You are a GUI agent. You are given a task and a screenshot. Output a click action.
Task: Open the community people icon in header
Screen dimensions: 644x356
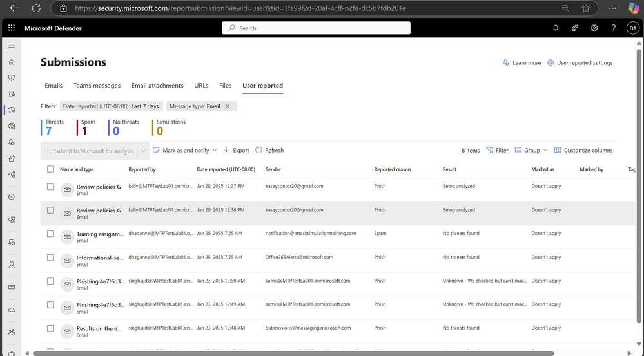pos(575,28)
